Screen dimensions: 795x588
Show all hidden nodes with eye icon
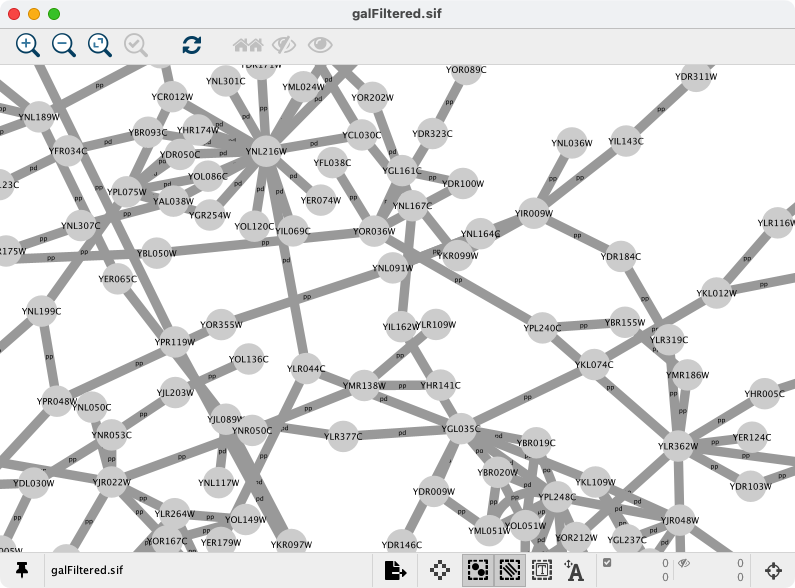320,44
